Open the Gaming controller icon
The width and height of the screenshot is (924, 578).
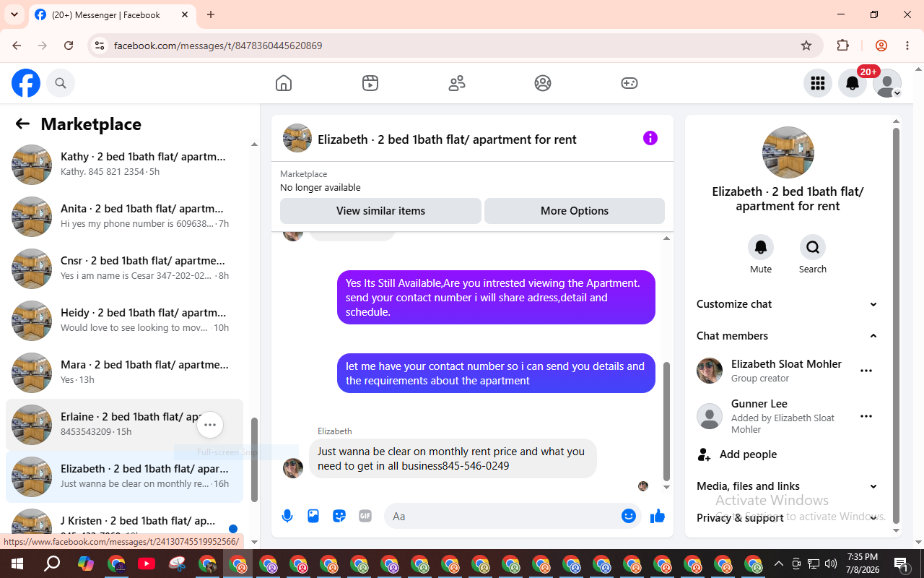tap(629, 83)
